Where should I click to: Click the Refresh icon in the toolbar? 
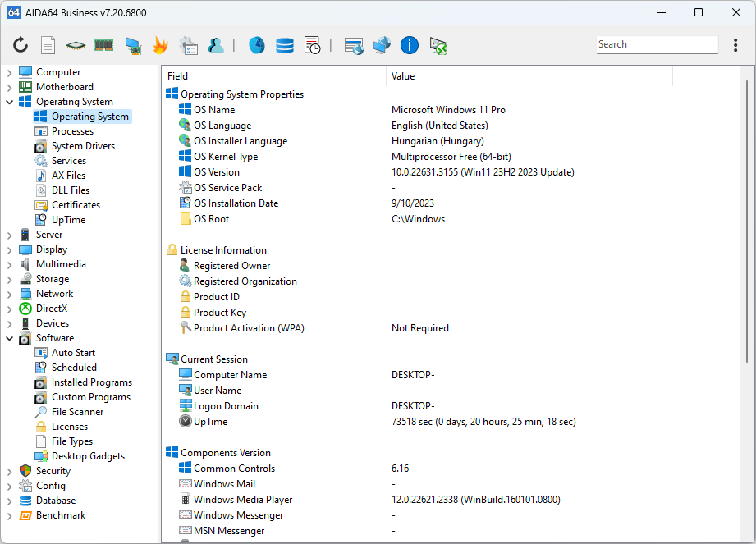(21, 45)
